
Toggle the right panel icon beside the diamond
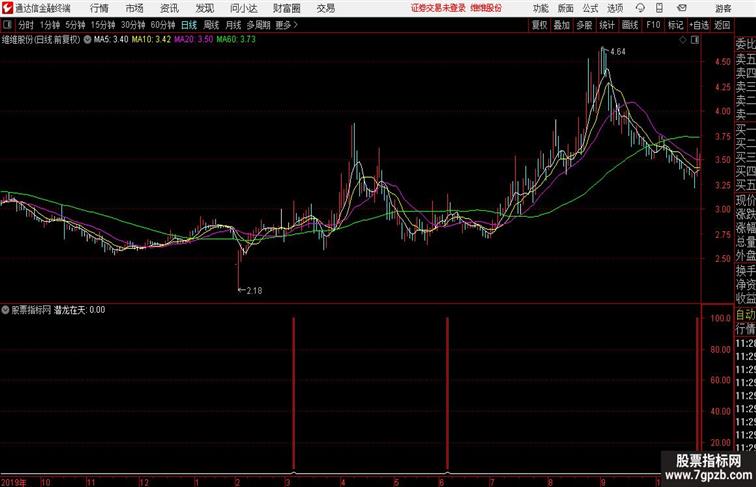(695, 40)
